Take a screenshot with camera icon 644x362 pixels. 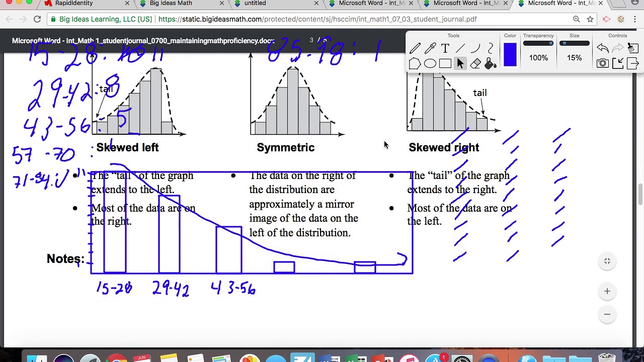pyautogui.click(x=603, y=63)
